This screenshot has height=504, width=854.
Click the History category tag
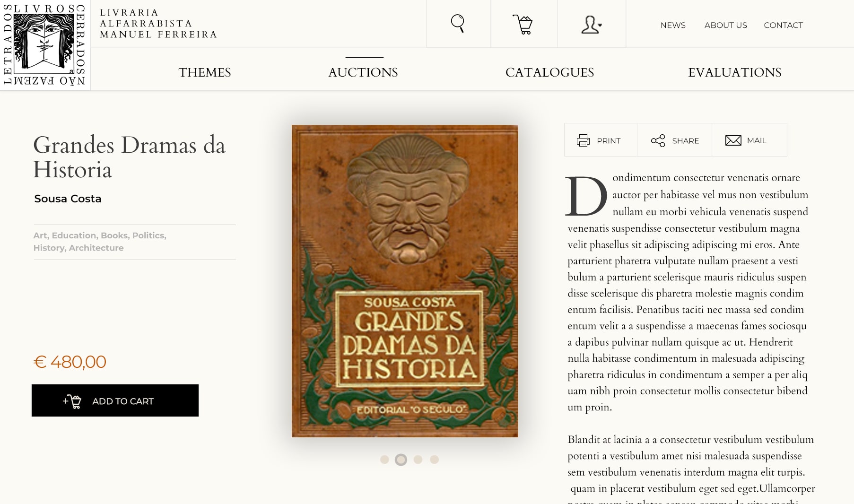(x=49, y=248)
